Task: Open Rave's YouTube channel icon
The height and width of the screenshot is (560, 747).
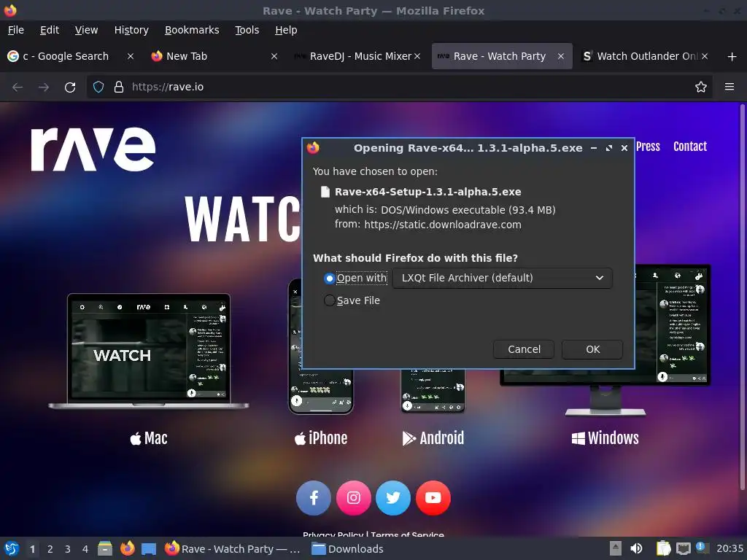Action: (433, 498)
